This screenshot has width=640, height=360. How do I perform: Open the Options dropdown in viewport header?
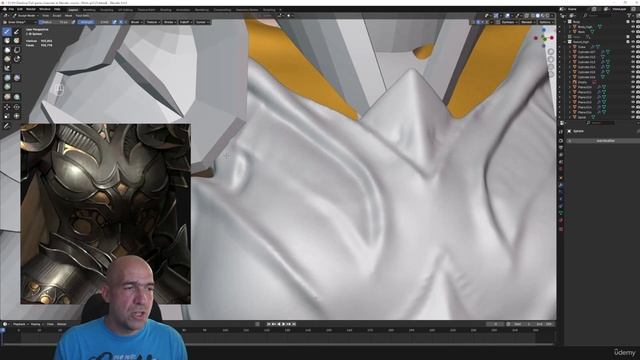(546, 22)
